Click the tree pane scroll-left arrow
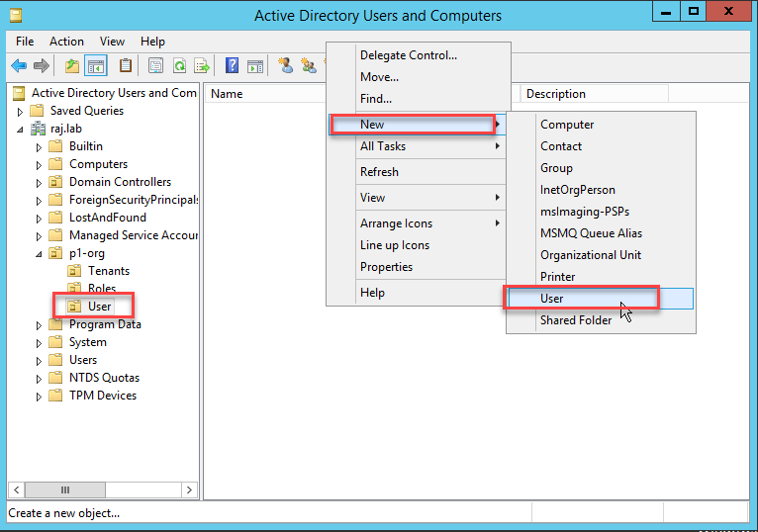The image size is (758, 532). (x=17, y=489)
